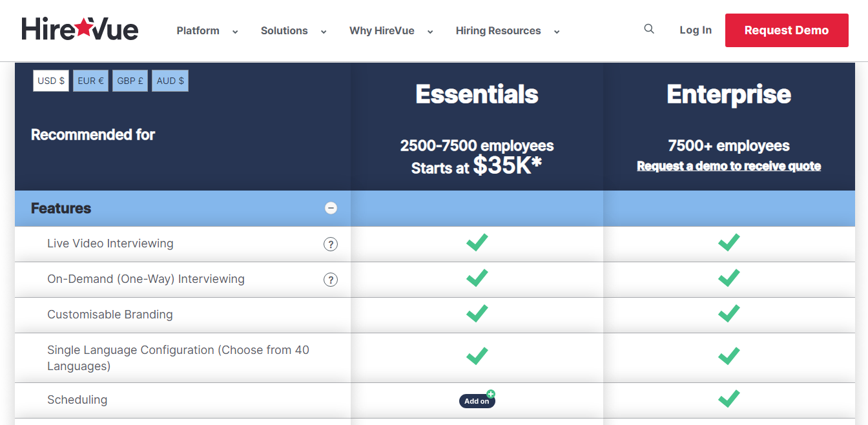Image resolution: width=868 pixels, height=425 pixels.
Task: Collapse the Features section
Action: [331, 208]
